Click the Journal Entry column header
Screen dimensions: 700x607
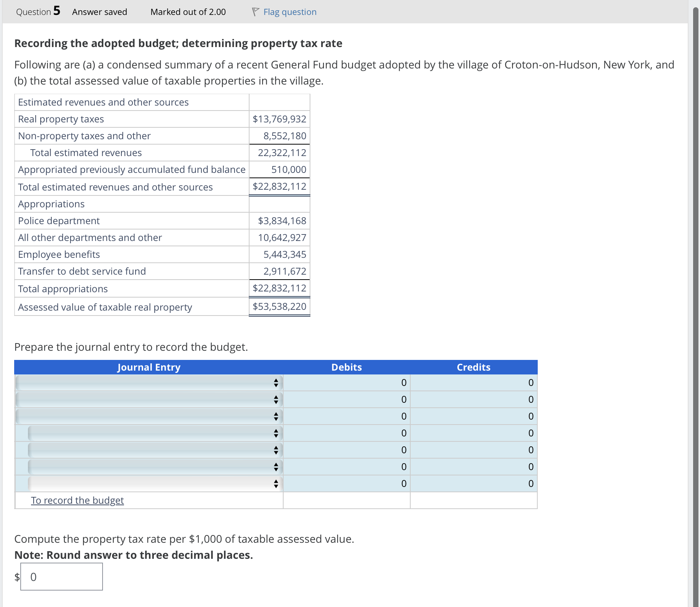(148, 367)
